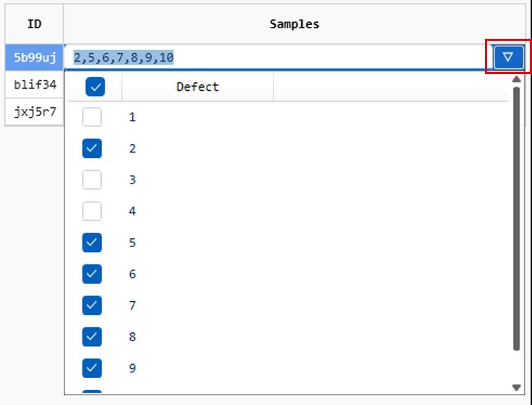Untick the checkbox for defect 8
This screenshot has height=405, width=532.
point(92,337)
